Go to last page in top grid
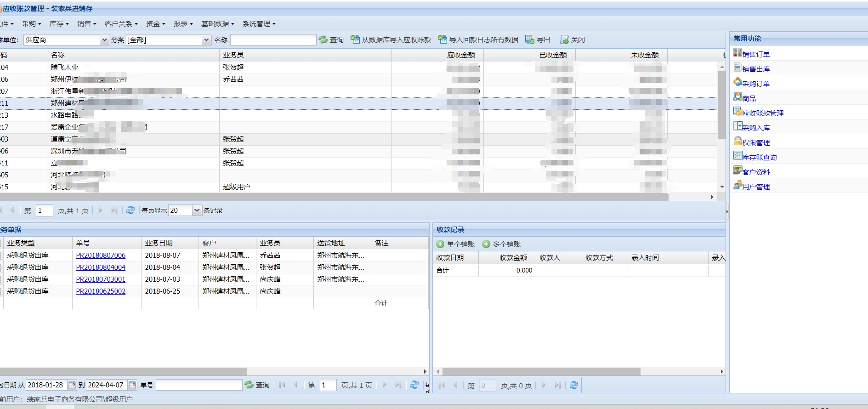Viewport: 868px width, 409px height. pyautogui.click(x=114, y=210)
